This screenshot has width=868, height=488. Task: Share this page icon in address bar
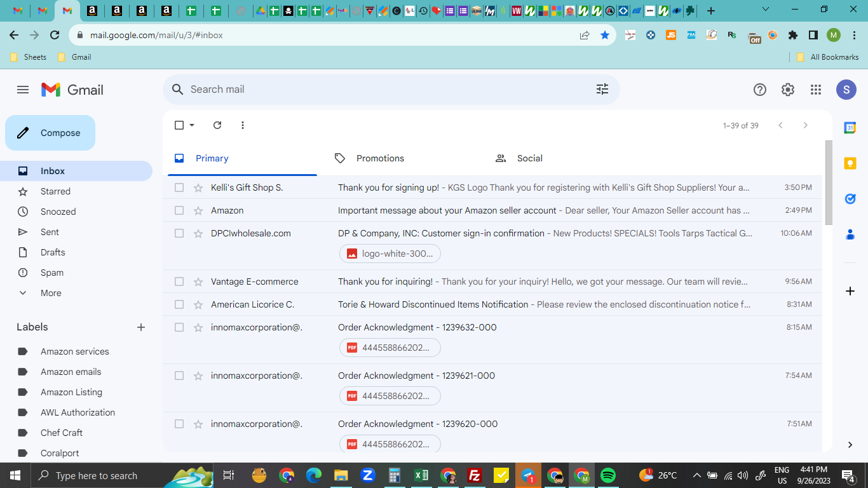coord(585,35)
